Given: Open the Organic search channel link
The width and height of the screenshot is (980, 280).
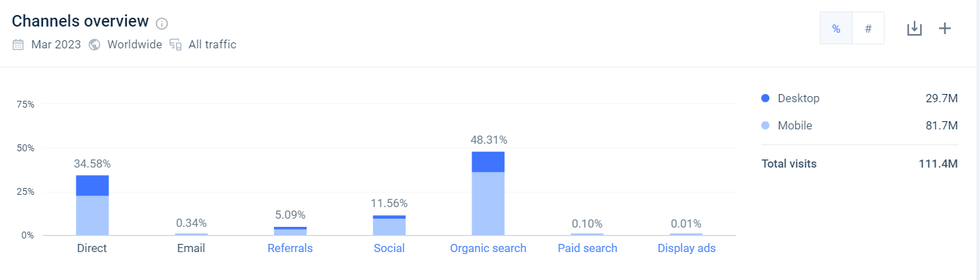Looking at the screenshot, I should point(488,248).
